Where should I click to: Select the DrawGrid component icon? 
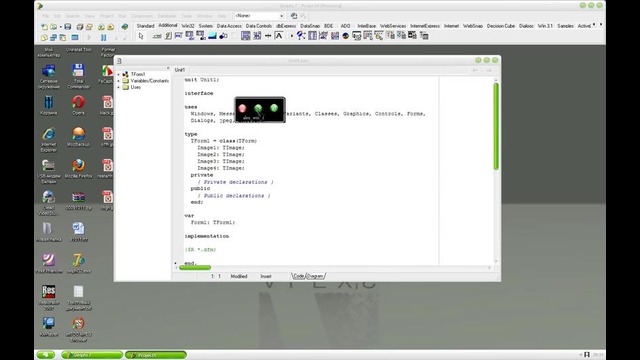201,36
